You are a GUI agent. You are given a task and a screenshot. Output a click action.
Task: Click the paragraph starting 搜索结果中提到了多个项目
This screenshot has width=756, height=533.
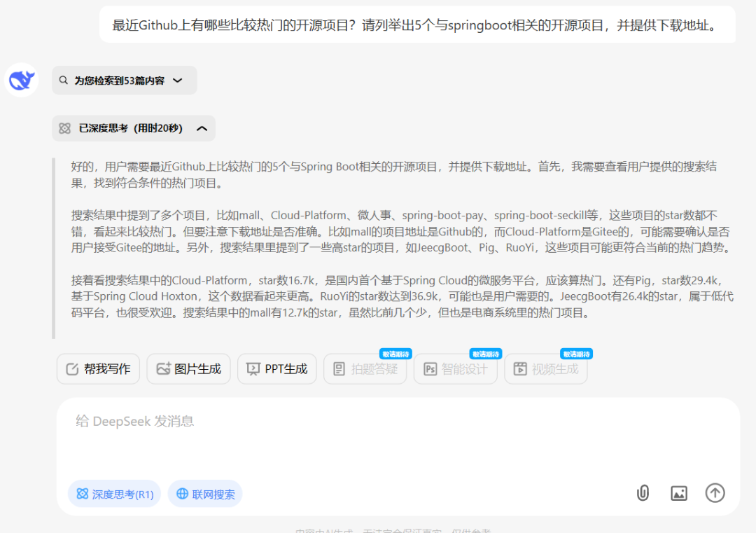[402, 232]
